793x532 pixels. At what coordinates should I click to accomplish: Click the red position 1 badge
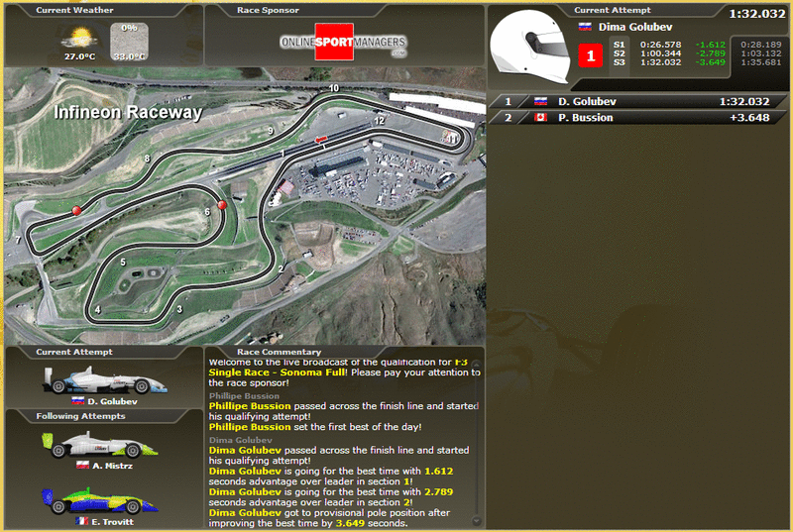click(590, 55)
